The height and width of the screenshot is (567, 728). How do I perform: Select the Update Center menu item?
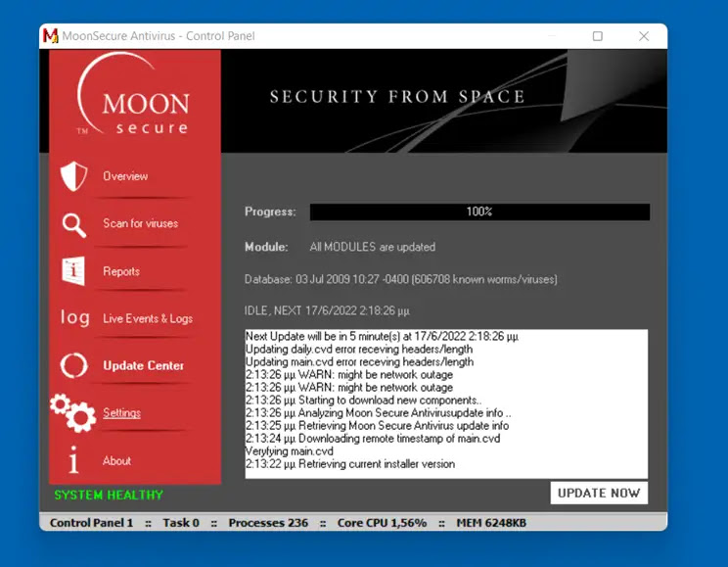pyautogui.click(x=144, y=366)
